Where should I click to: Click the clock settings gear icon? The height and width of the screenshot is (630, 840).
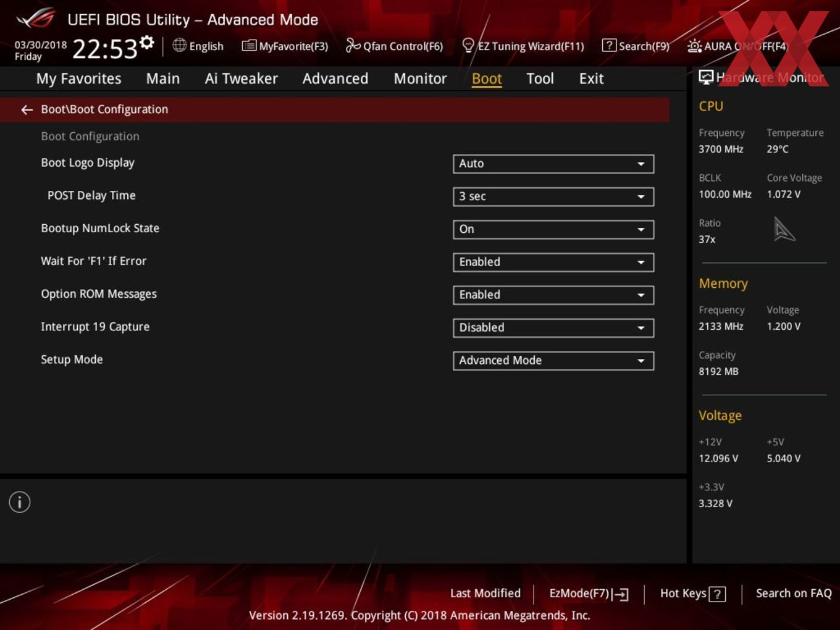tap(146, 42)
